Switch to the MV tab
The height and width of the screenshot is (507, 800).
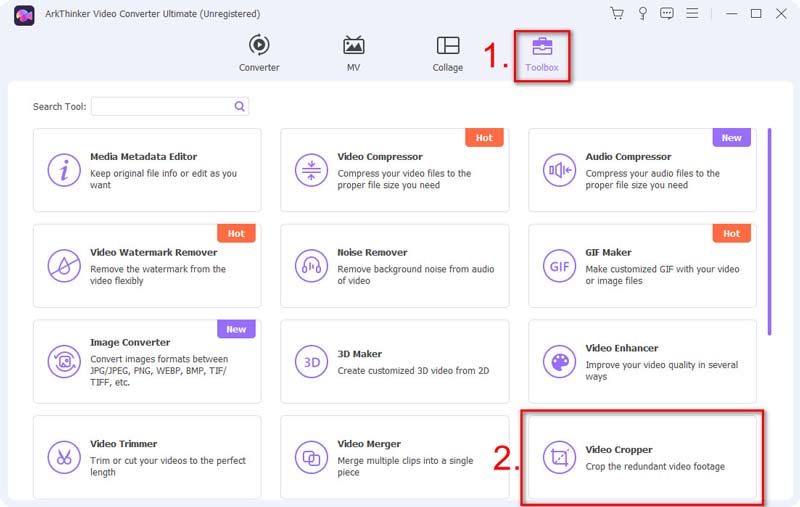(x=353, y=53)
